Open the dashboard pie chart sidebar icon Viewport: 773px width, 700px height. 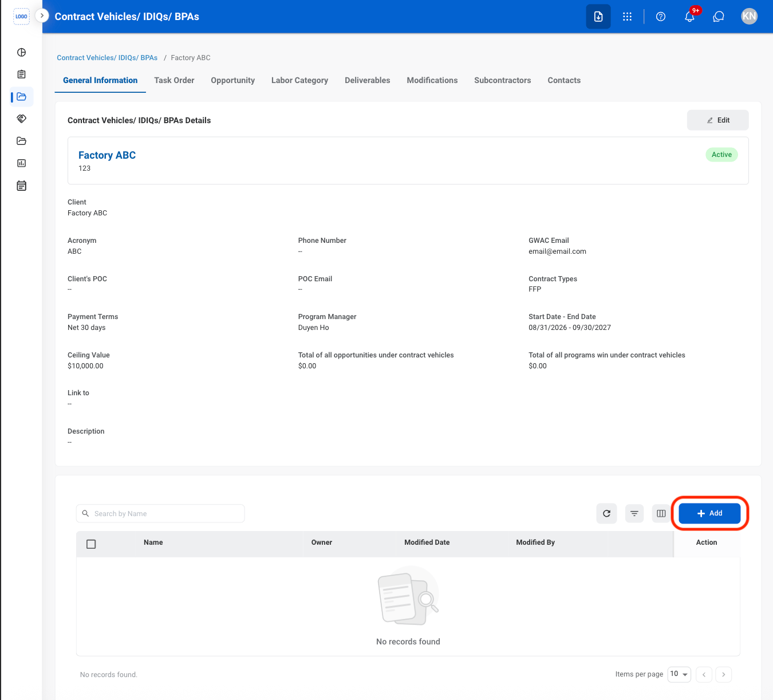pos(22,52)
